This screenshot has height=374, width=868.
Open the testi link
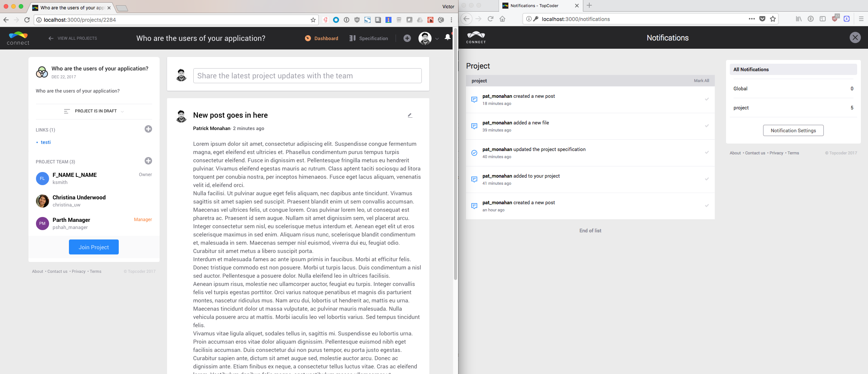click(46, 142)
